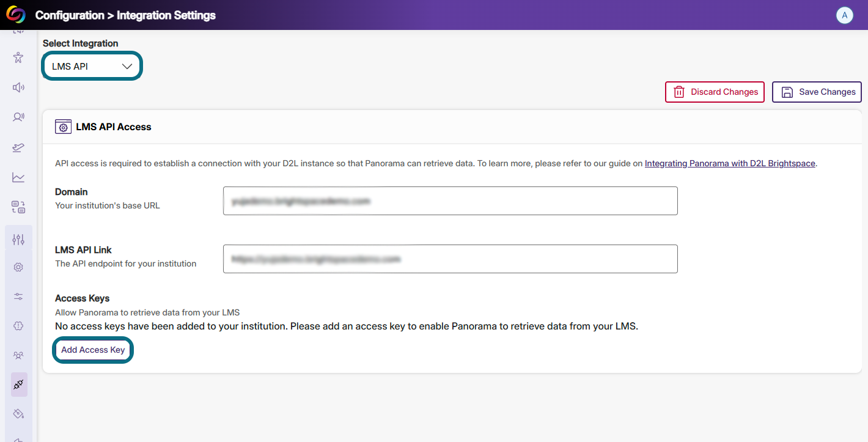Viewport: 868px width, 442px height.
Task: Open the accessibility person icon in sidebar
Action: 18,58
